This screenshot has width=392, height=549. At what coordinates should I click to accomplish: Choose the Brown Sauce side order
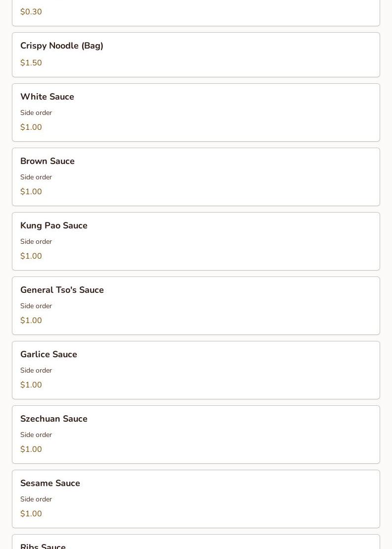[x=48, y=161]
